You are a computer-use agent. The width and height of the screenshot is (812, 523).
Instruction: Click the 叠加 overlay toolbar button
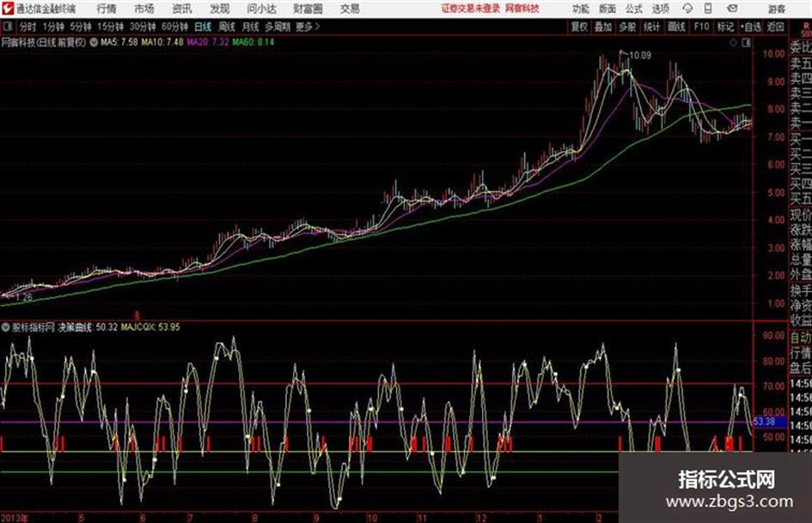click(603, 27)
